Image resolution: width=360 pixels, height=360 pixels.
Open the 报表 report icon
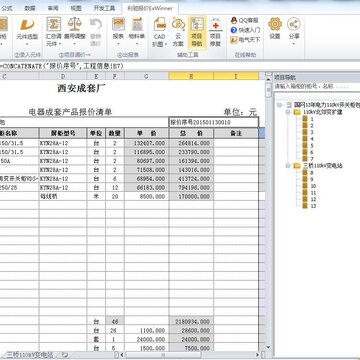(118, 25)
